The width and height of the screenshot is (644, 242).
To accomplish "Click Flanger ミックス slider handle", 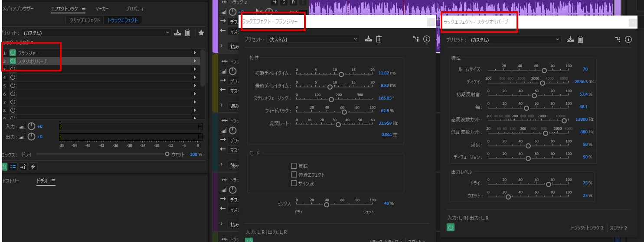I will (327, 205).
